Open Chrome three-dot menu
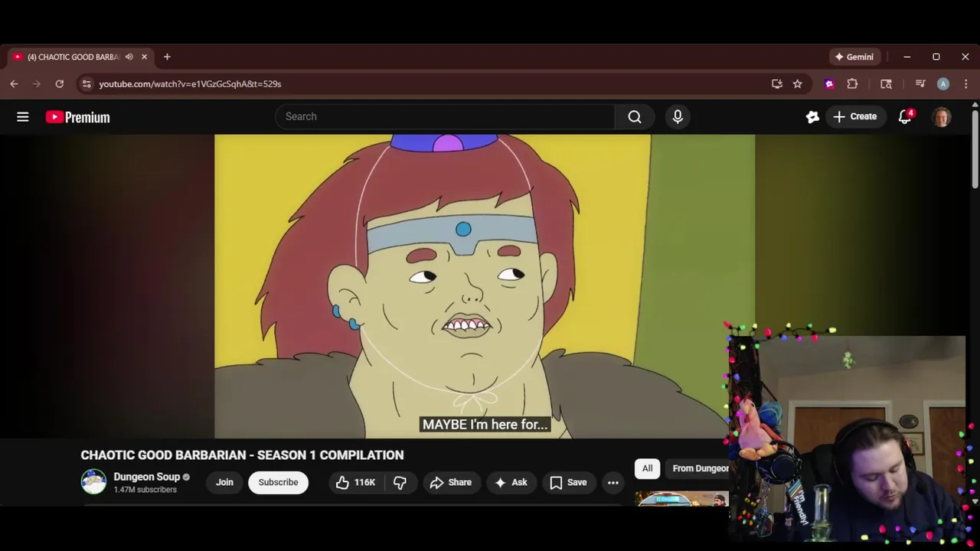 click(x=965, y=84)
